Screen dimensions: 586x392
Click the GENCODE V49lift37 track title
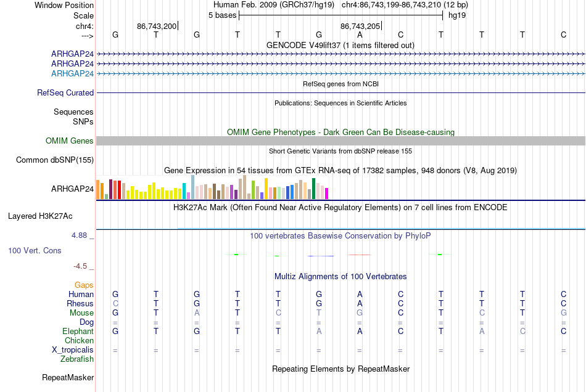point(340,45)
